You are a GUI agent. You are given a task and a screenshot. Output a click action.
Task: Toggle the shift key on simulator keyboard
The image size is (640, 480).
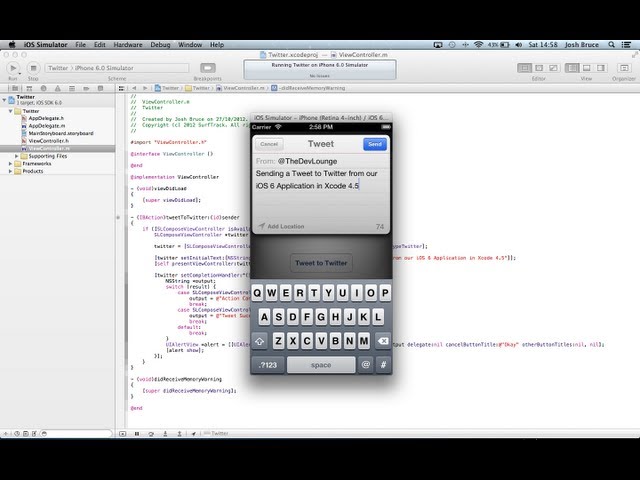coord(260,341)
